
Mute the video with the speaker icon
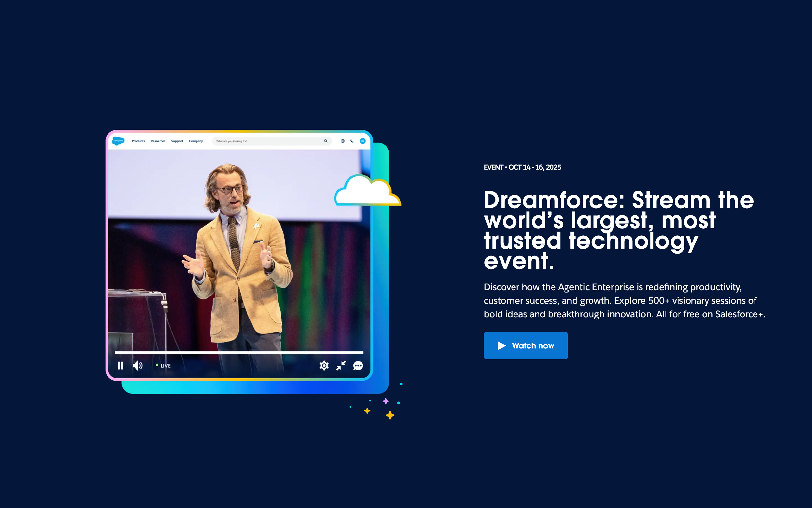pyautogui.click(x=138, y=366)
